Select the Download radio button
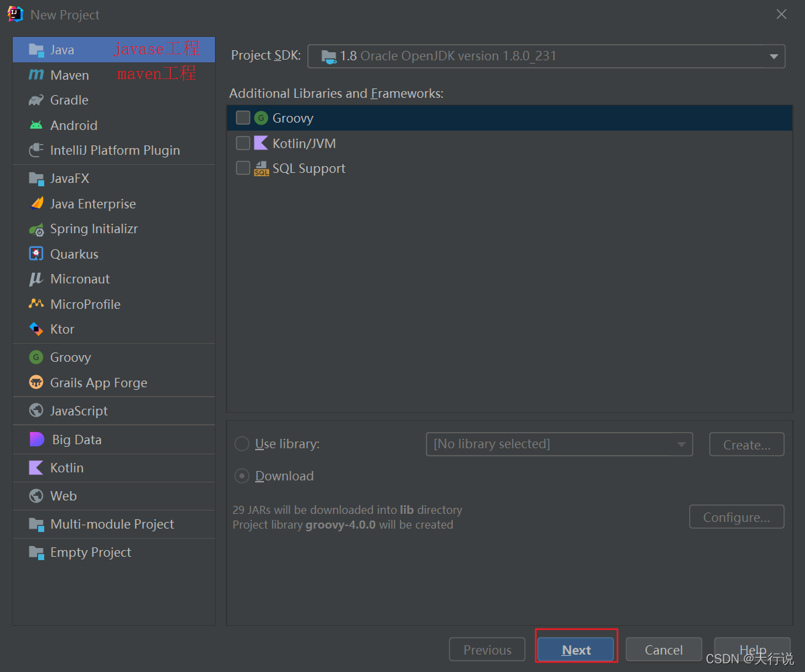Image resolution: width=805 pixels, height=672 pixels. coord(241,476)
